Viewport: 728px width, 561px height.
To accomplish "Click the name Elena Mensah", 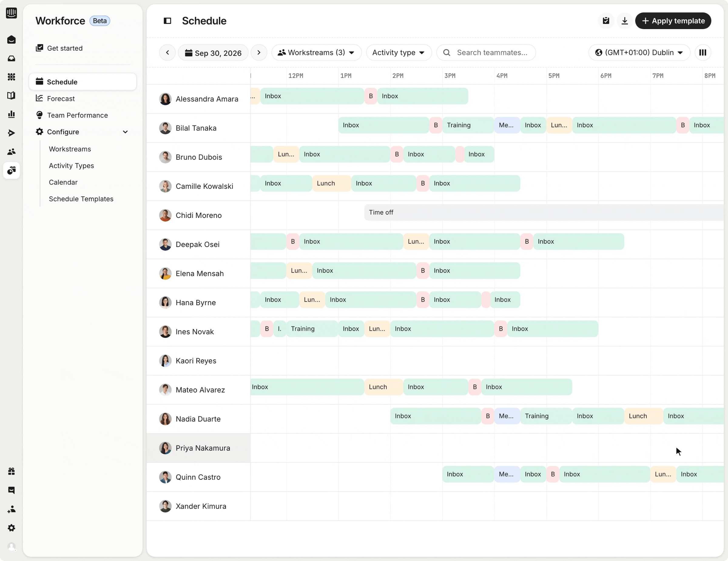I will tap(199, 273).
